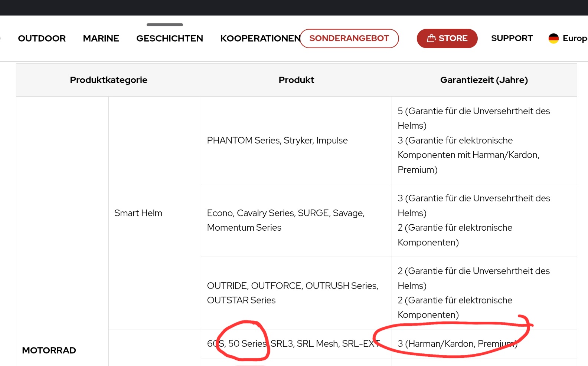Image resolution: width=588 pixels, height=366 pixels.
Task: Click the 3 (Harman/Kardon, Premium) warranty cell
Action: tap(484, 344)
